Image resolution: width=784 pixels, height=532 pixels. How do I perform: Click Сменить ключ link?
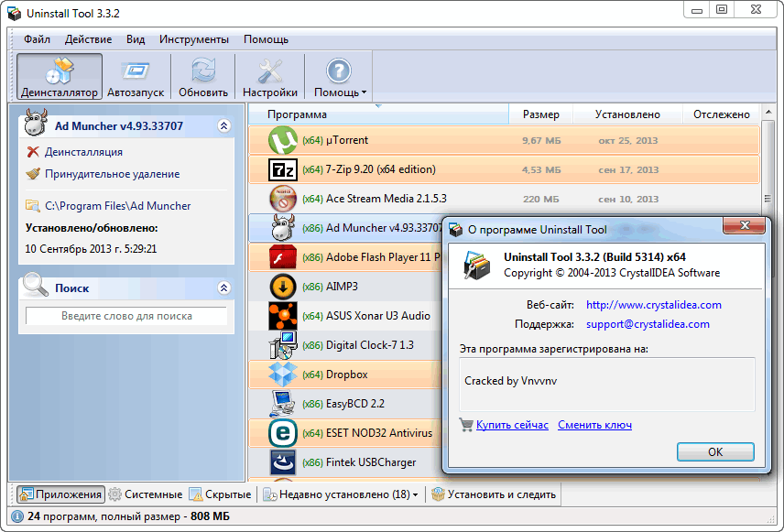[x=594, y=425]
